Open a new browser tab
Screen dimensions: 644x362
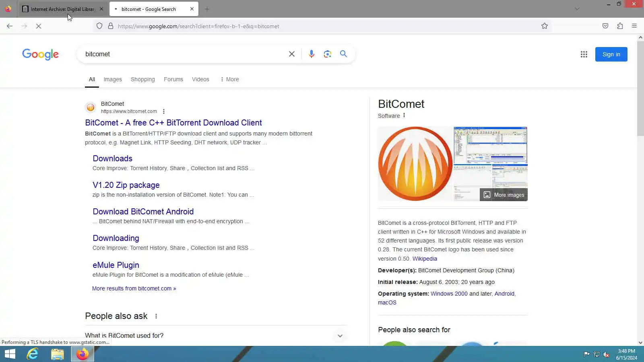point(207,9)
